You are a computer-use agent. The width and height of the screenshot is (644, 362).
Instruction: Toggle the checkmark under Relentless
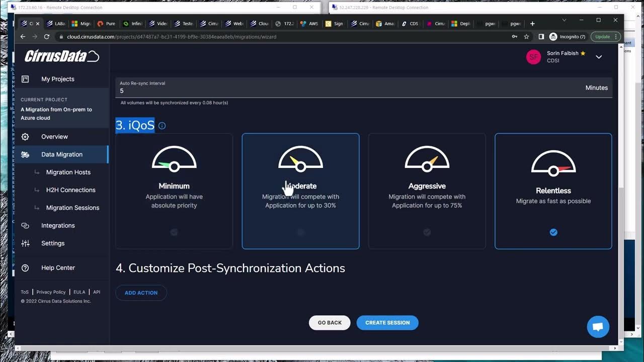[x=553, y=232]
